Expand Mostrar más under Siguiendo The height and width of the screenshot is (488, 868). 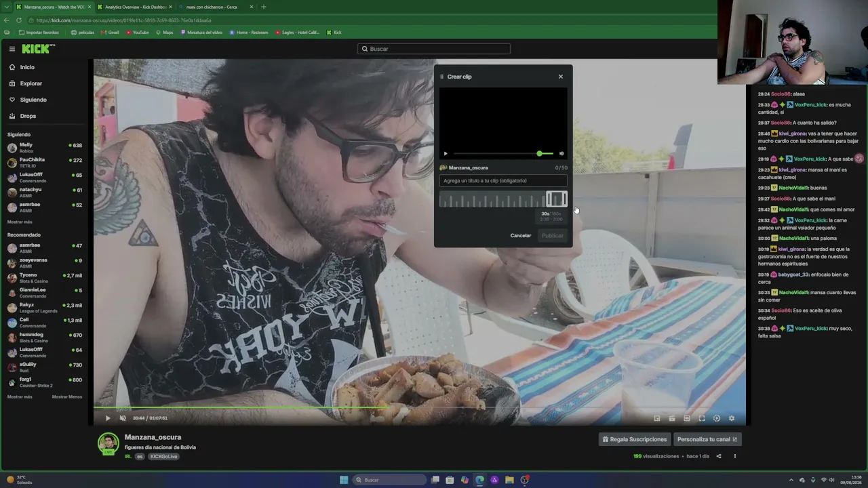click(x=20, y=222)
